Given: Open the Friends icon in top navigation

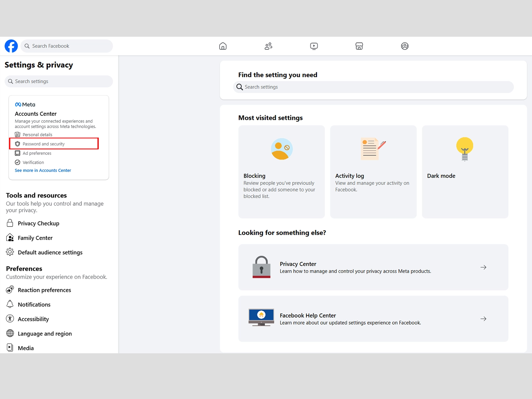Looking at the screenshot, I should pos(268,46).
